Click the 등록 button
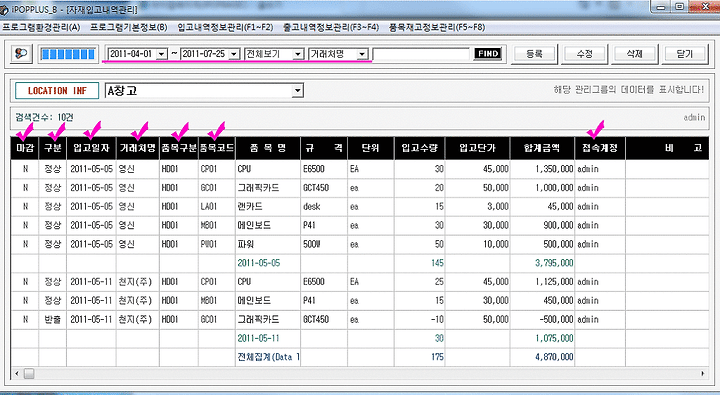Viewport: 720px width, 395px height. (534, 54)
